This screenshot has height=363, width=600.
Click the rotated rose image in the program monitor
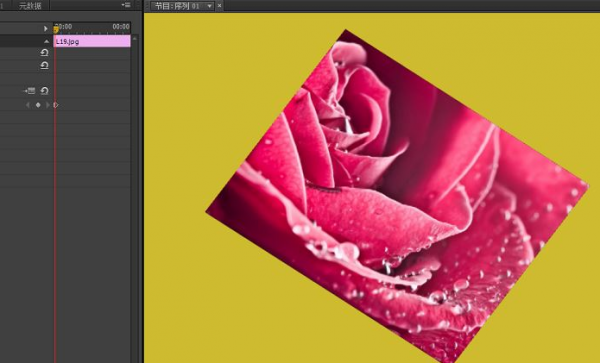pos(397,196)
